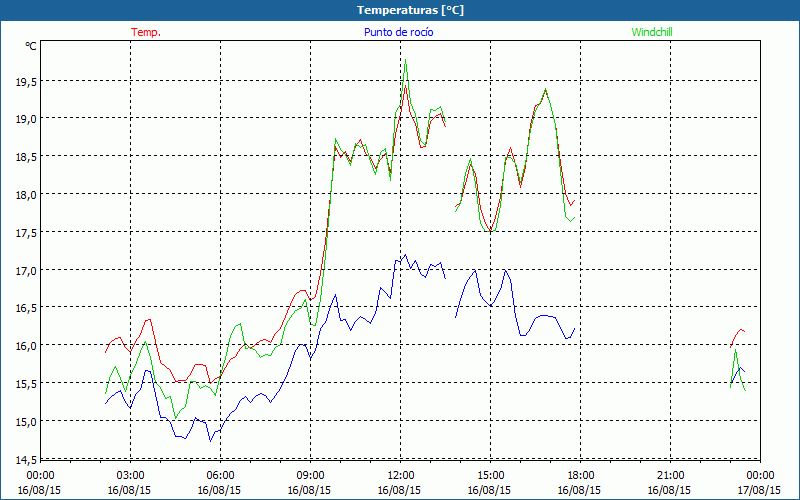Image resolution: width=800 pixels, height=500 pixels.
Task: Click the 18,5 y-axis value
Action: pyautogui.click(x=25, y=156)
